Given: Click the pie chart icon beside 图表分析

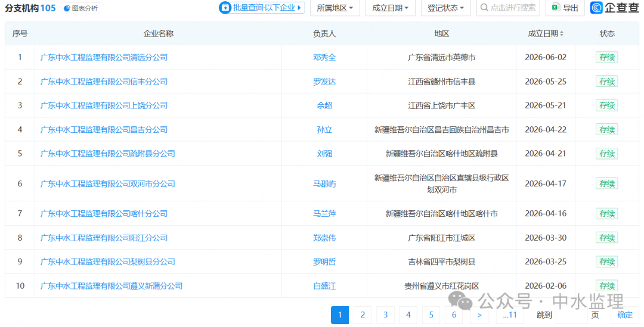Looking at the screenshot, I should 67,8.
